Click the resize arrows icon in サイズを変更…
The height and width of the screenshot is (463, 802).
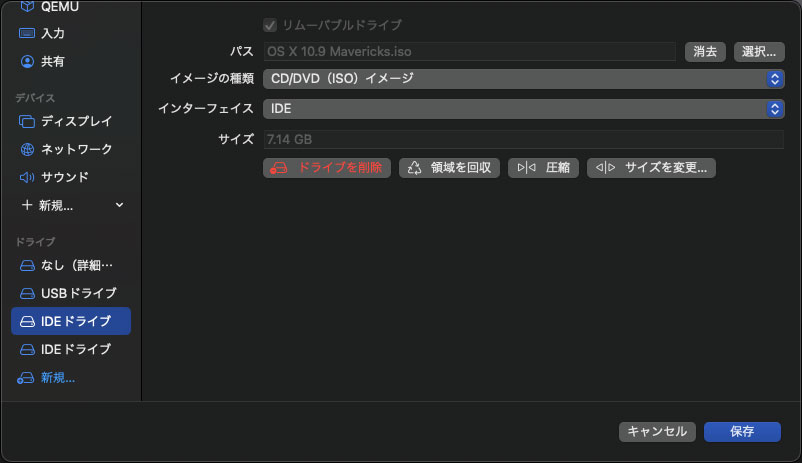point(606,167)
